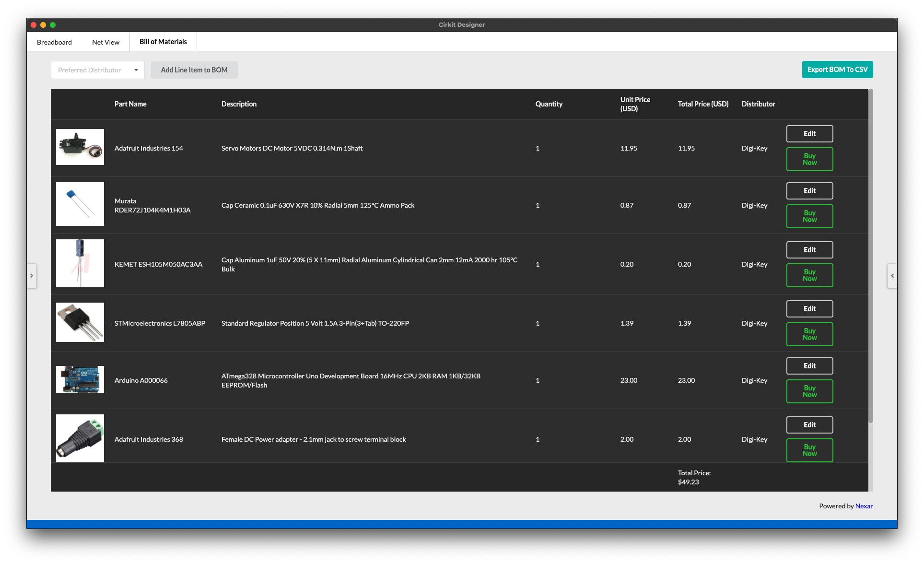The height and width of the screenshot is (564, 924).
Task: Click the STMicroelectronics voltage regulator image
Action: [80, 322]
